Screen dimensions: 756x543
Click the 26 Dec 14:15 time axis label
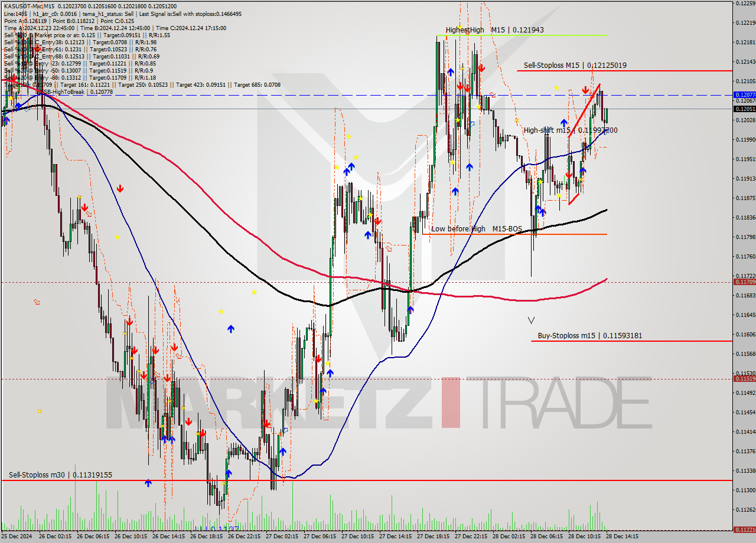pyautogui.click(x=170, y=538)
